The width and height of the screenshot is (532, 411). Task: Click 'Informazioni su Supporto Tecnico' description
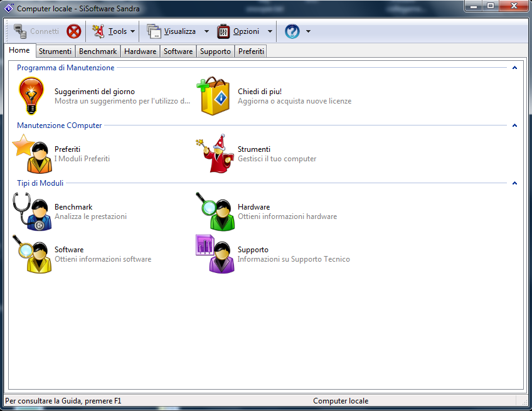(x=294, y=259)
